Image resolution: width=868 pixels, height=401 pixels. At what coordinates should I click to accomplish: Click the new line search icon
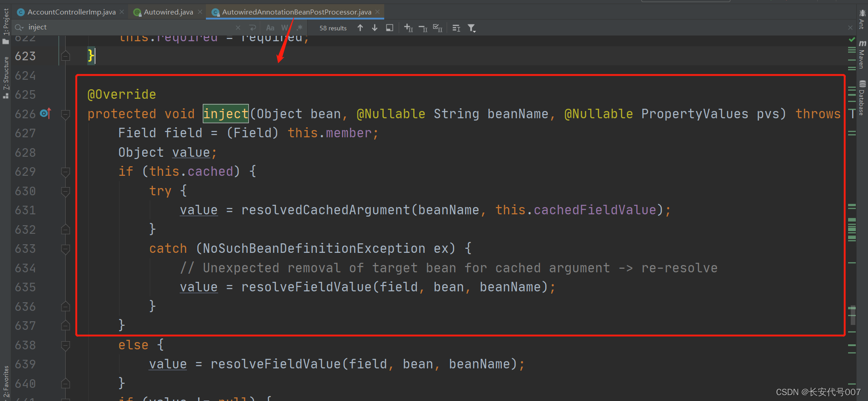pyautogui.click(x=253, y=28)
